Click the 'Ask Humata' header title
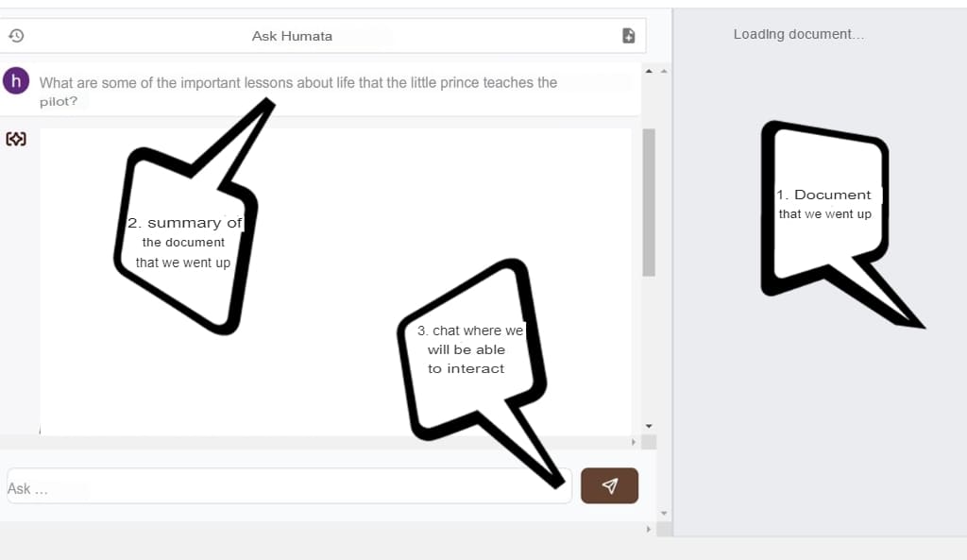 [292, 36]
